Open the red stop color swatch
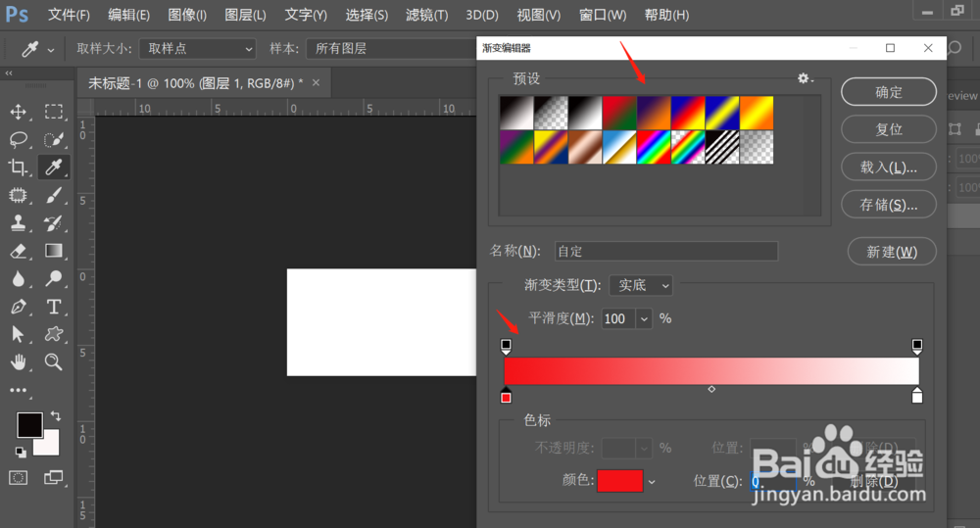 620,481
